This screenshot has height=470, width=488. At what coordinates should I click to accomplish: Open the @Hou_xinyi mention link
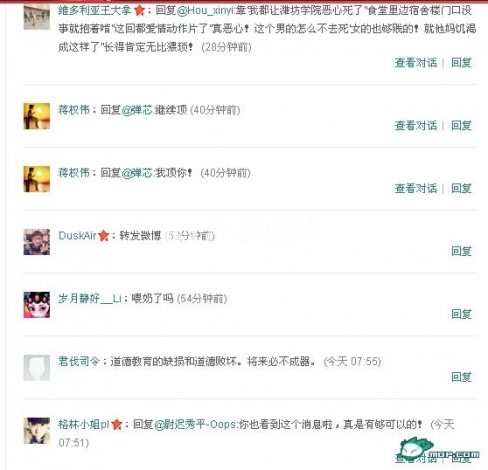point(205,11)
